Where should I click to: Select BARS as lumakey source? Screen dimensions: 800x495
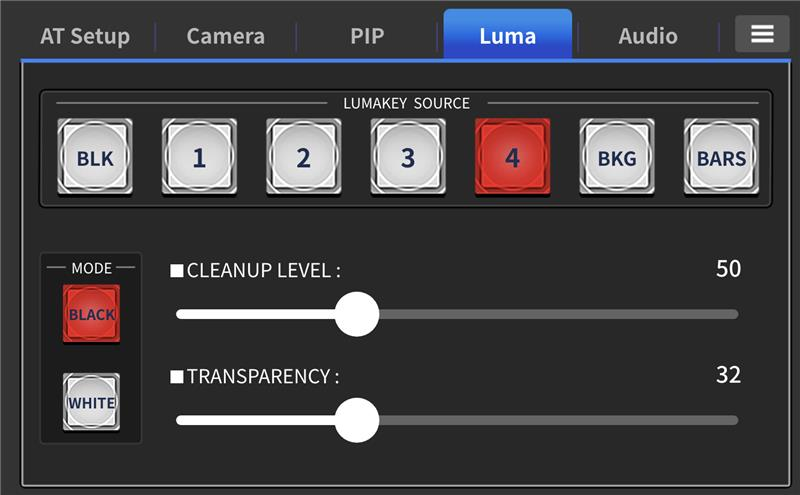721,157
